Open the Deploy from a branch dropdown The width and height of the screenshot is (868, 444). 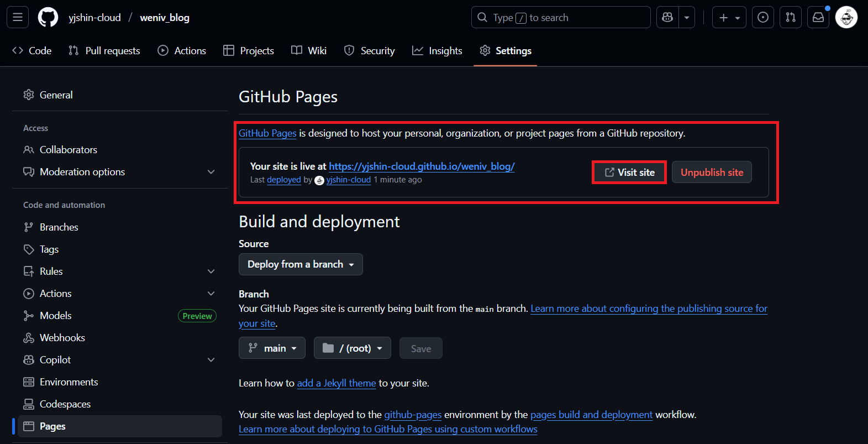click(x=301, y=264)
